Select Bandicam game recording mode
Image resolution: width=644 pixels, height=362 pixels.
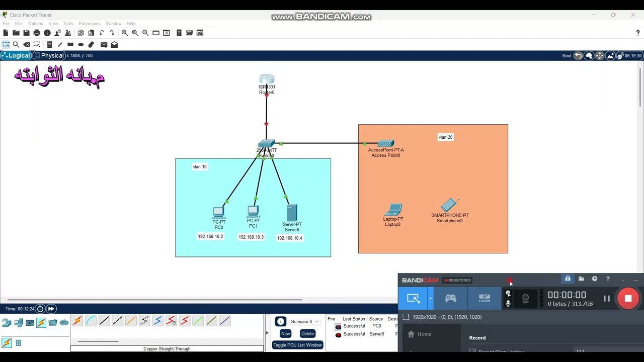coord(450,299)
